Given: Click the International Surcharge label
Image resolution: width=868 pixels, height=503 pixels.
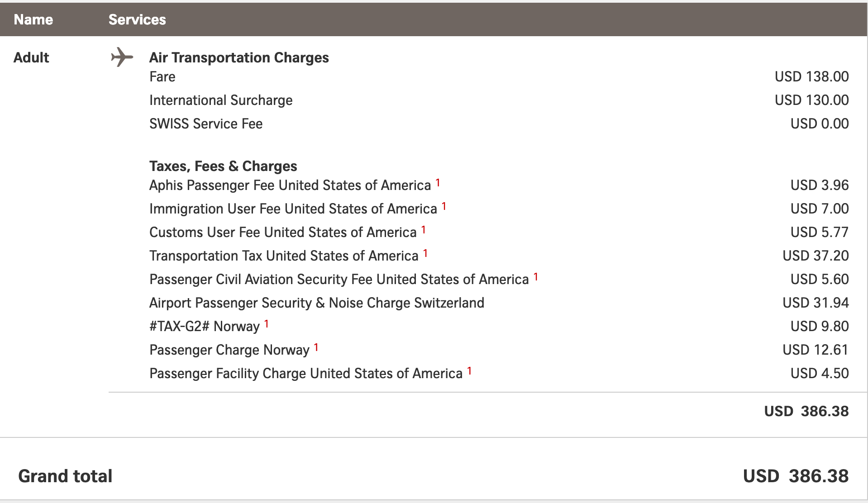Looking at the screenshot, I should [221, 100].
